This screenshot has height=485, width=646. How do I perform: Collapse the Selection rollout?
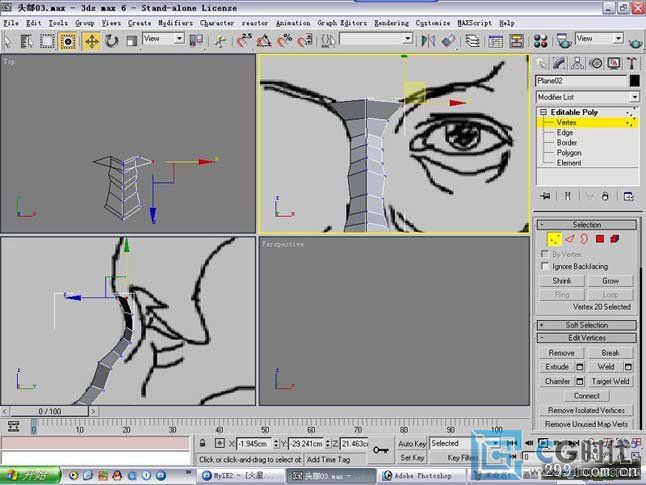coord(587,225)
